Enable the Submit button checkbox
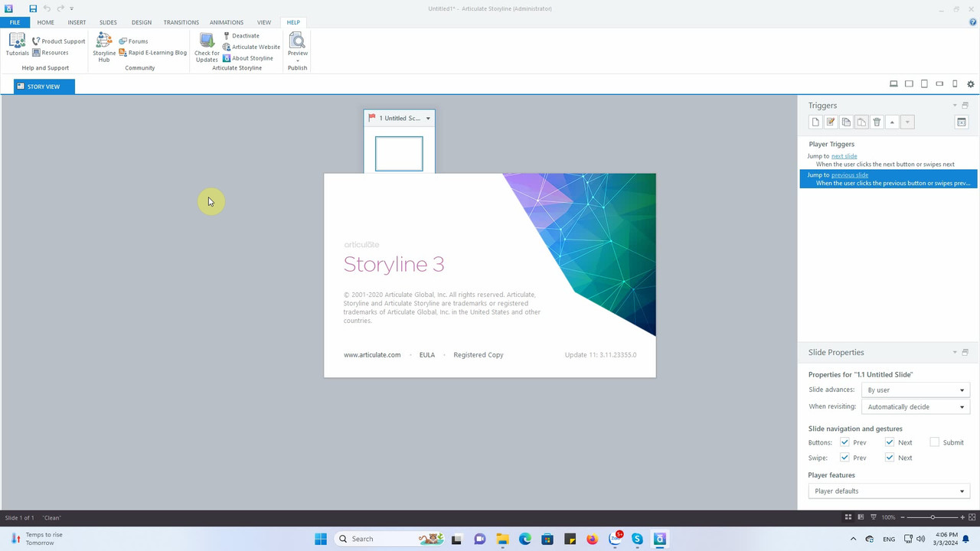The height and width of the screenshot is (551, 980). (x=934, y=442)
